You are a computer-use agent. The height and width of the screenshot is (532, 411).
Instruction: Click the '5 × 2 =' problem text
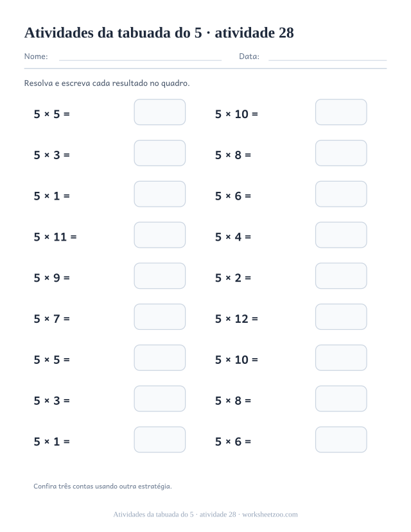pos(233,278)
